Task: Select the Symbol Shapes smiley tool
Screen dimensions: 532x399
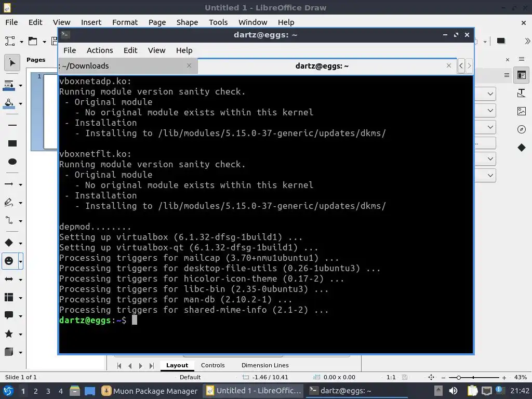Action: tap(9, 261)
